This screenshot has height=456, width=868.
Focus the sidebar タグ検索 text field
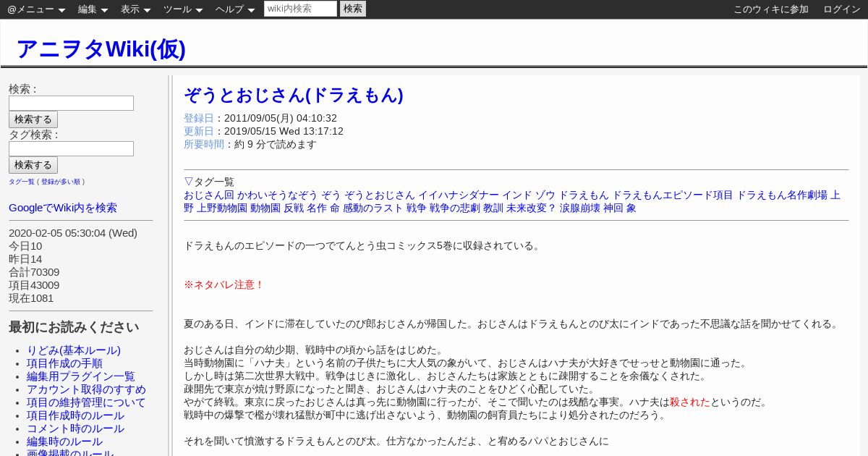pos(71,148)
